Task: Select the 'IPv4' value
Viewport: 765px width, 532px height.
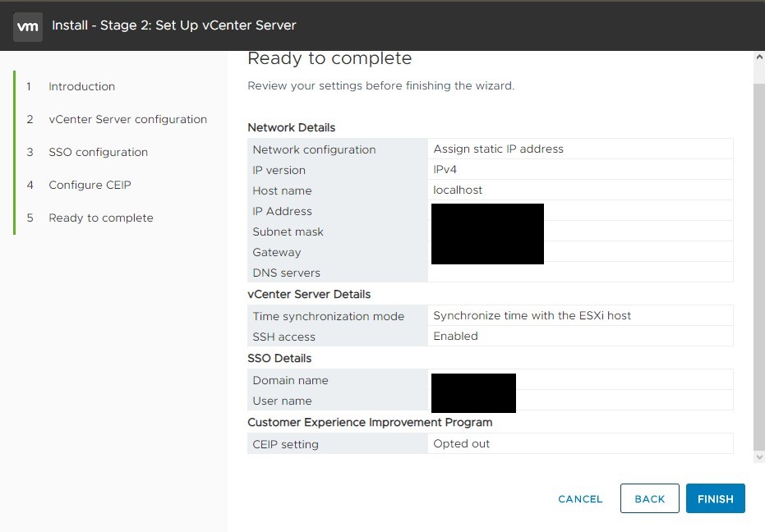Action: click(445, 169)
